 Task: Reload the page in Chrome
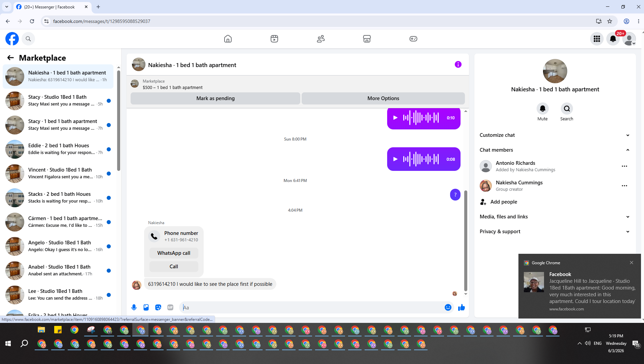tap(32, 21)
